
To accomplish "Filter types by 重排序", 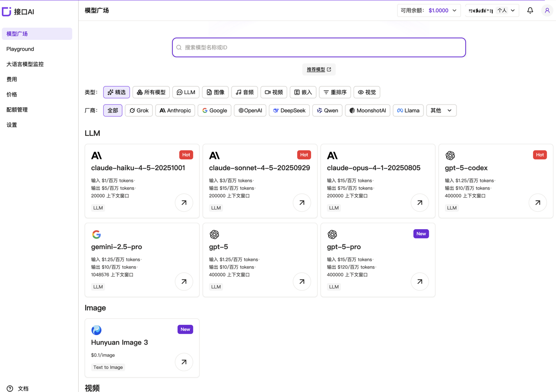I will point(335,92).
